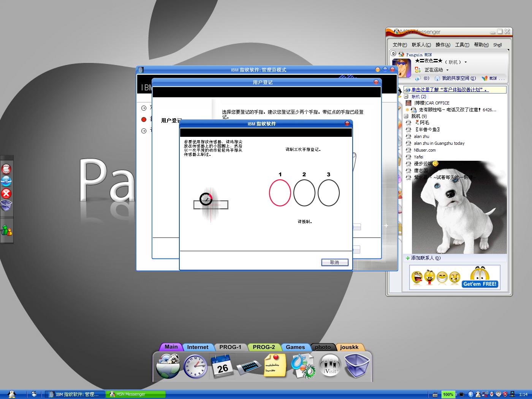Click the blue globe icon in left sidebar
The image size is (532, 399).
[6, 181]
